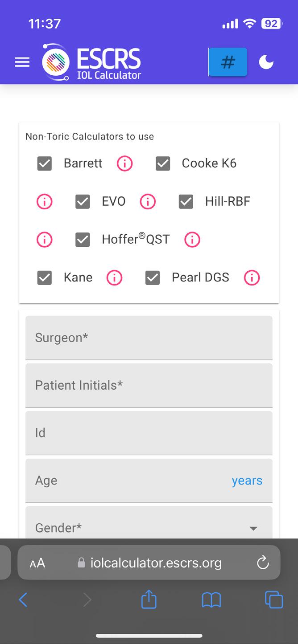View info for the Hoffer QST calculator
This screenshot has height=644, width=298.
192,240
